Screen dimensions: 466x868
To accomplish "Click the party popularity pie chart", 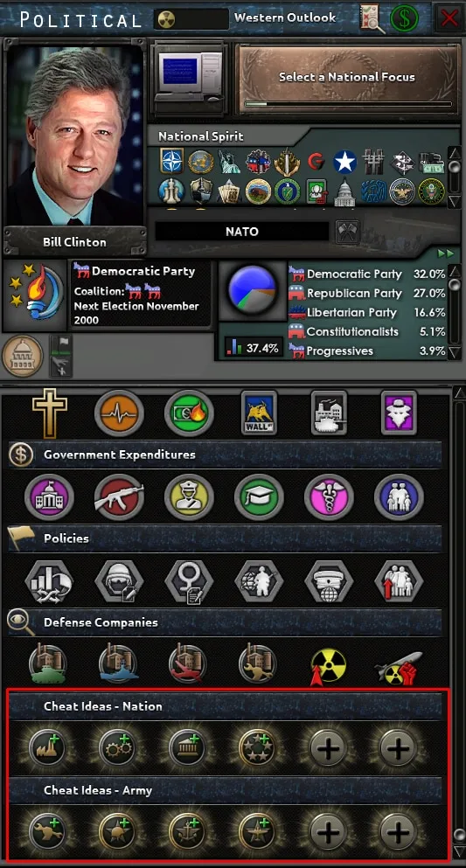I will click(x=253, y=290).
